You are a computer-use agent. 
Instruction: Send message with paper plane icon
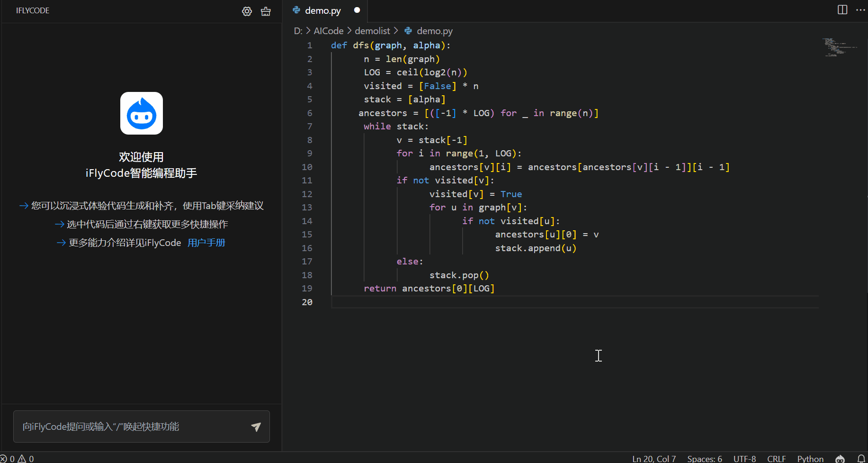(256, 427)
